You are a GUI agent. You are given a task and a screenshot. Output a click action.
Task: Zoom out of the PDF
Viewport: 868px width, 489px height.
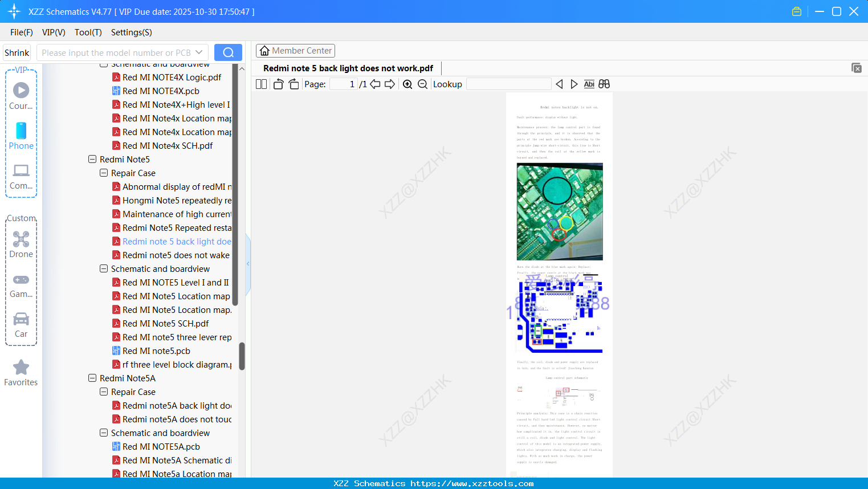click(x=422, y=84)
